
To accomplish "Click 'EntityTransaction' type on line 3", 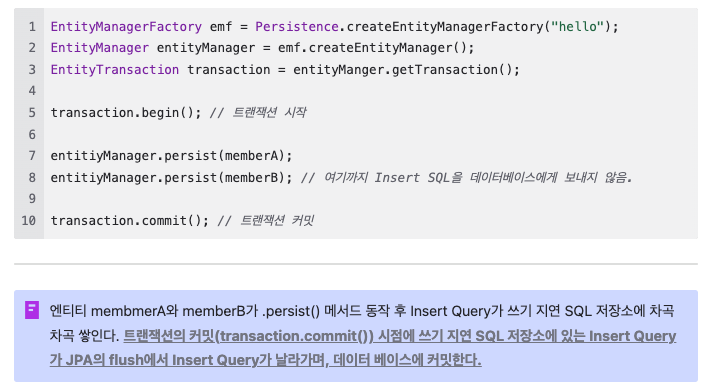I will click(115, 69).
